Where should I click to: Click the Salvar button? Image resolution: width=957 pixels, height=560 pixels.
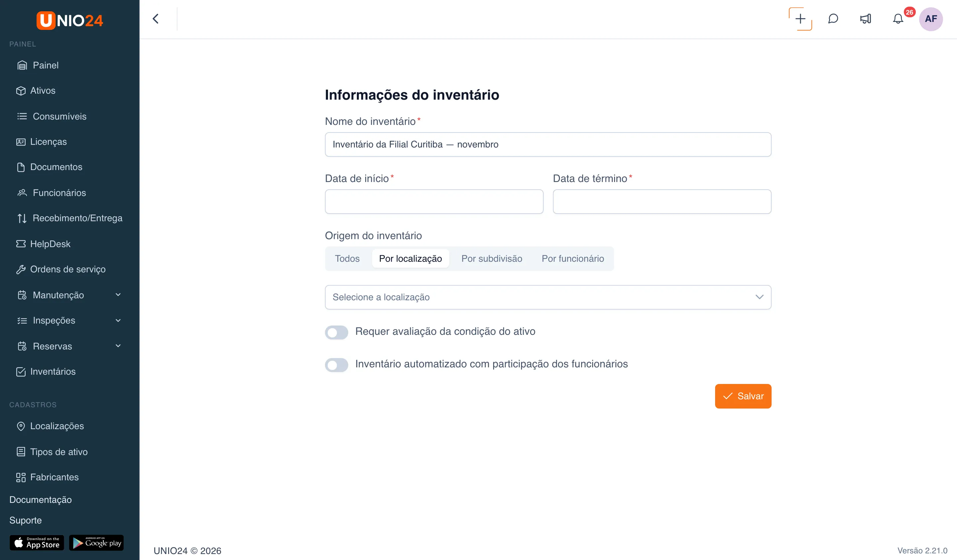coord(743,396)
